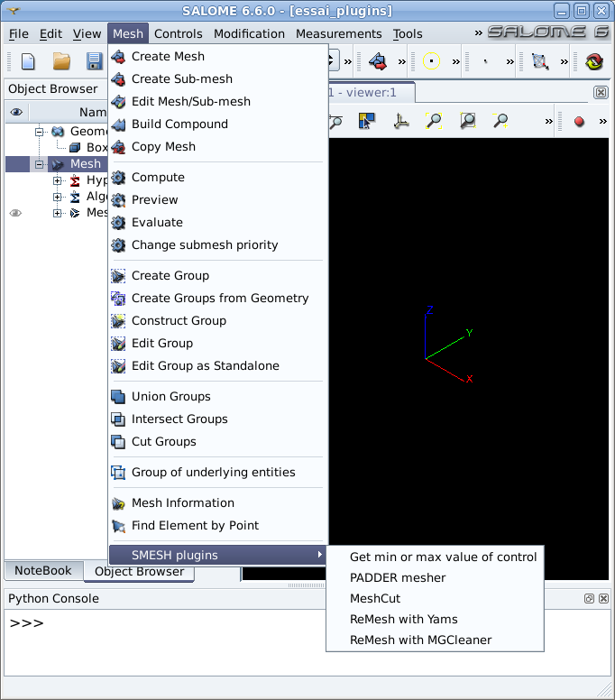Image resolution: width=615 pixels, height=700 pixels.
Task: Select ReMesh with Yams plugin
Action: (x=403, y=620)
